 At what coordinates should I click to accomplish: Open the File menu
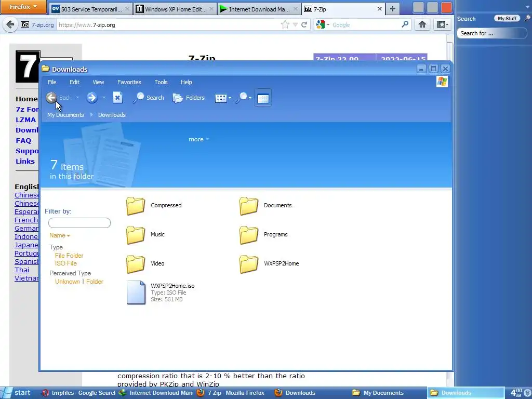click(52, 82)
